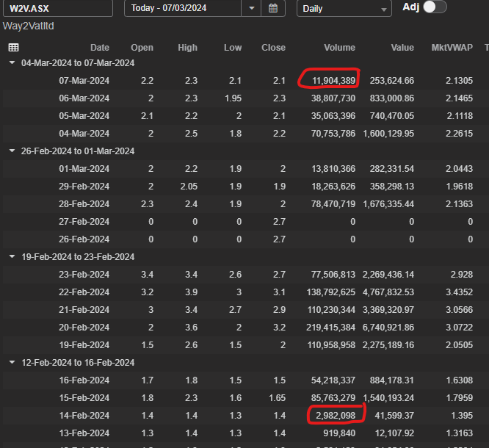Click volume 38,807,730
Viewport: 489px width, 448px height.
pos(333,98)
